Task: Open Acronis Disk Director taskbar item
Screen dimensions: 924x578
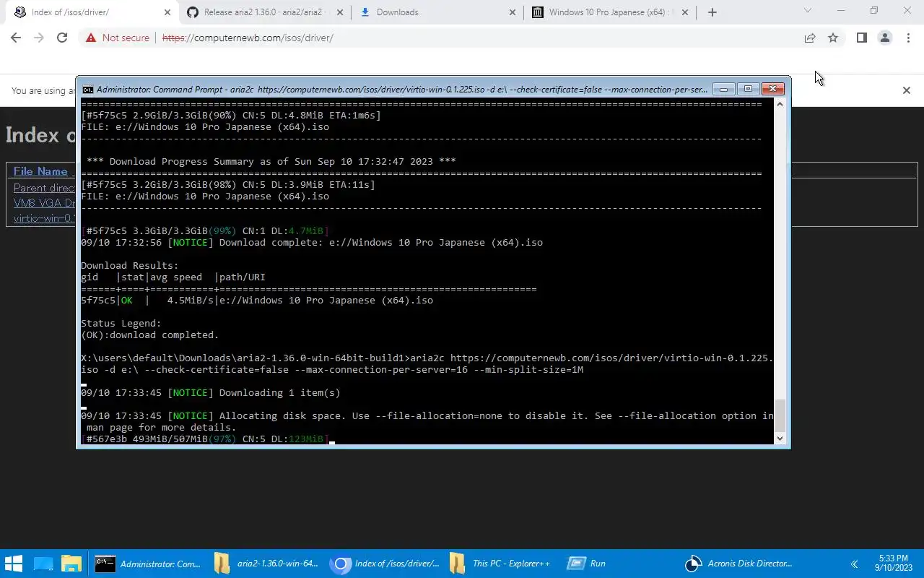Action: 738,564
